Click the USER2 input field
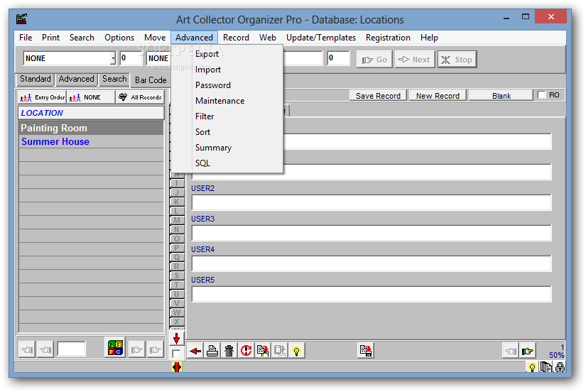The height and width of the screenshot is (392, 586). 371,202
